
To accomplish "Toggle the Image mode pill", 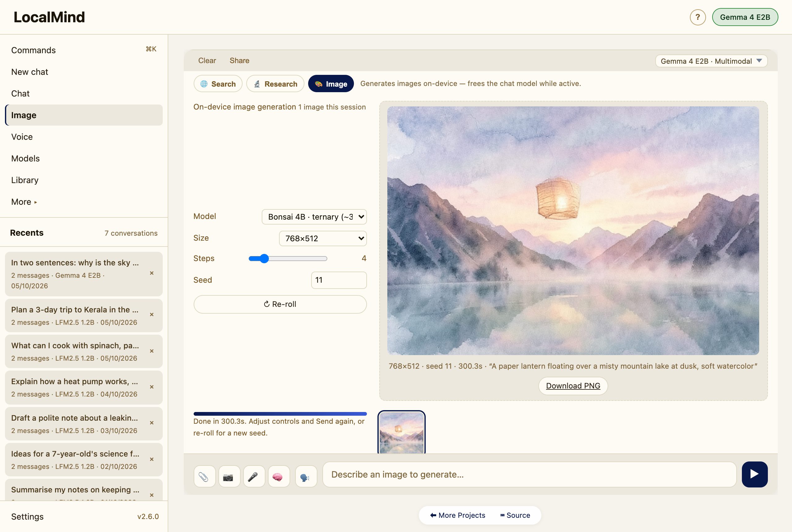I will click(x=331, y=84).
